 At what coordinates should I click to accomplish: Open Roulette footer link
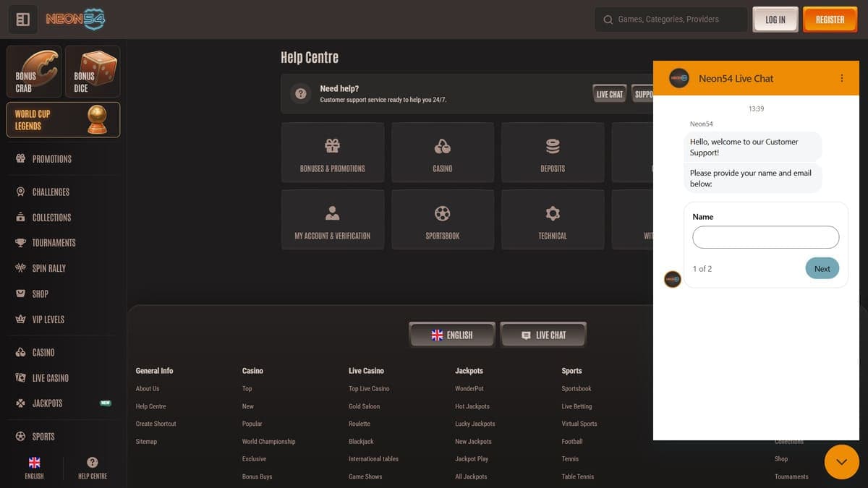point(359,424)
